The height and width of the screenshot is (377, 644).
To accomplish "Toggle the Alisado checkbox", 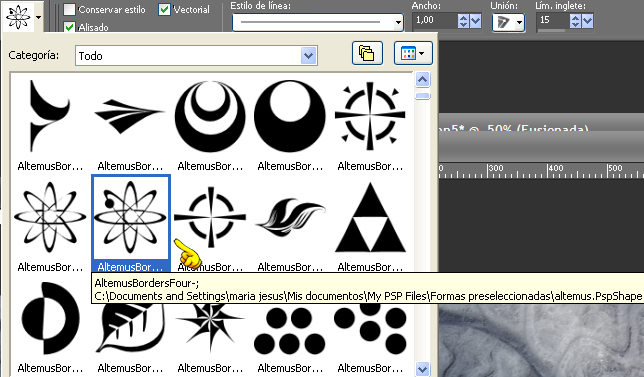I will click(69, 27).
